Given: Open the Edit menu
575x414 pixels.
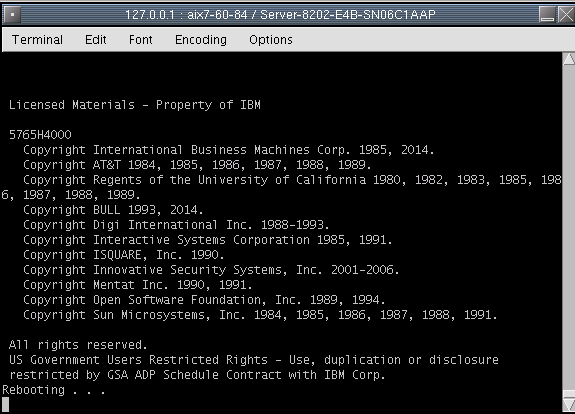Looking at the screenshot, I should coord(96,40).
